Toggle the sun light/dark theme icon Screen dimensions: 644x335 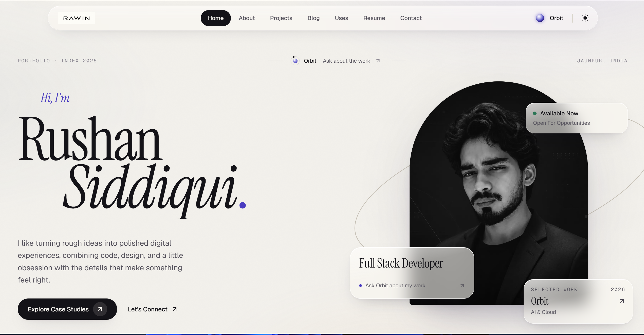585,18
